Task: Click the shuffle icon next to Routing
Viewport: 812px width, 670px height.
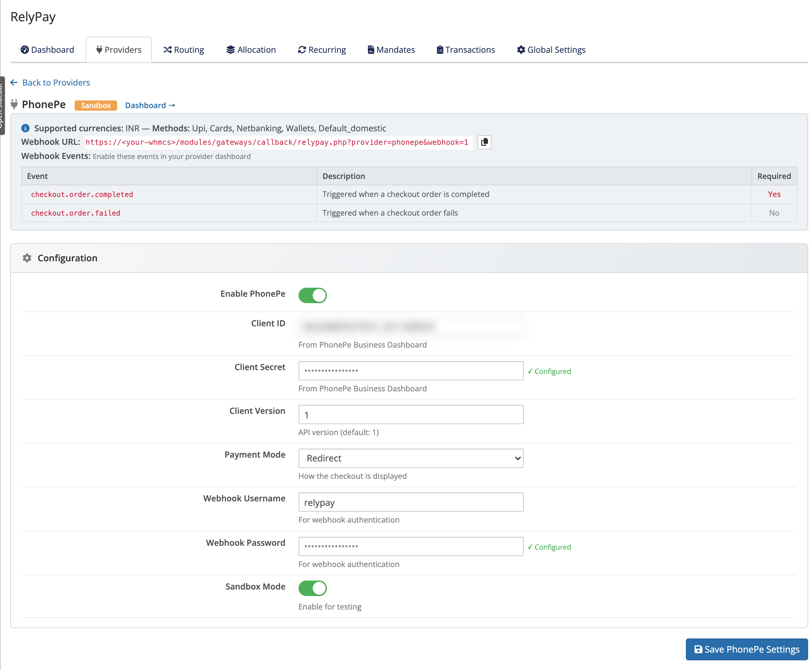Action: point(167,50)
